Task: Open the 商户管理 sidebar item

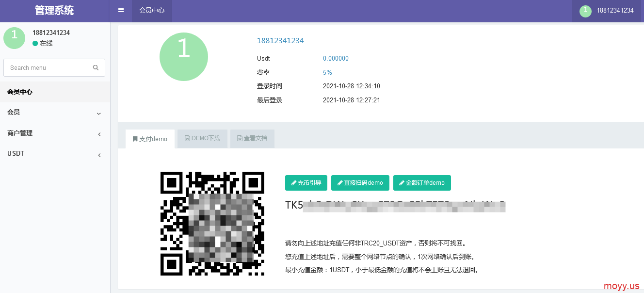Action: coord(55,133)
